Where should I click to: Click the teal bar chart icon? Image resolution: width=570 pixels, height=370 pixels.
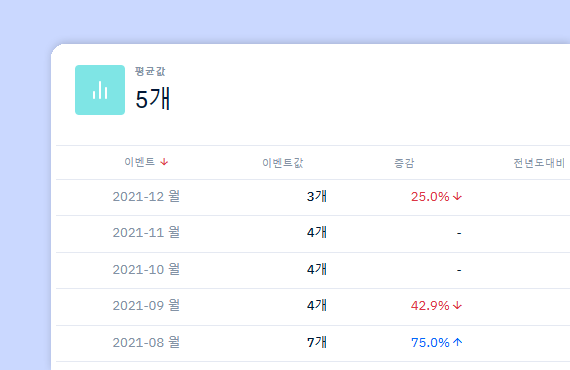100,90
